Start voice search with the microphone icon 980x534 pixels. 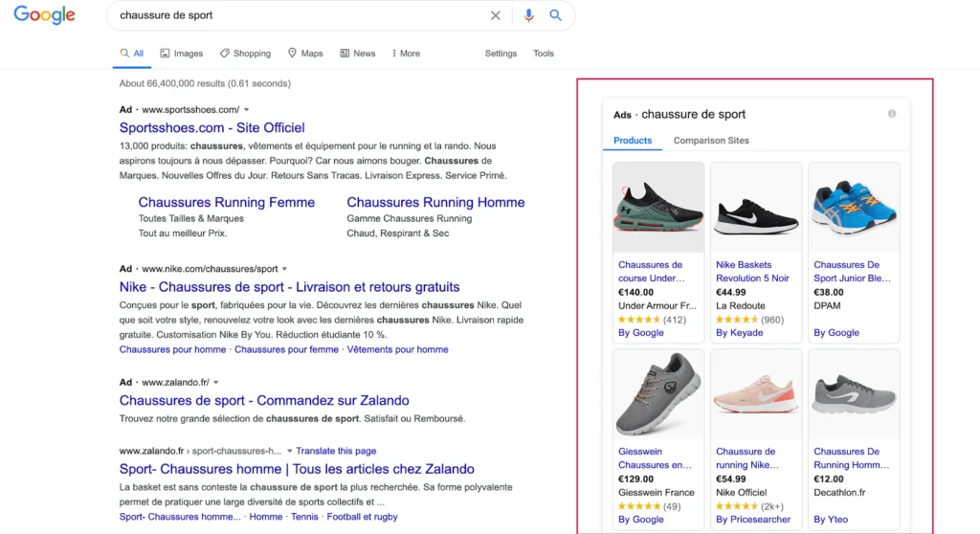pos(528,15)
